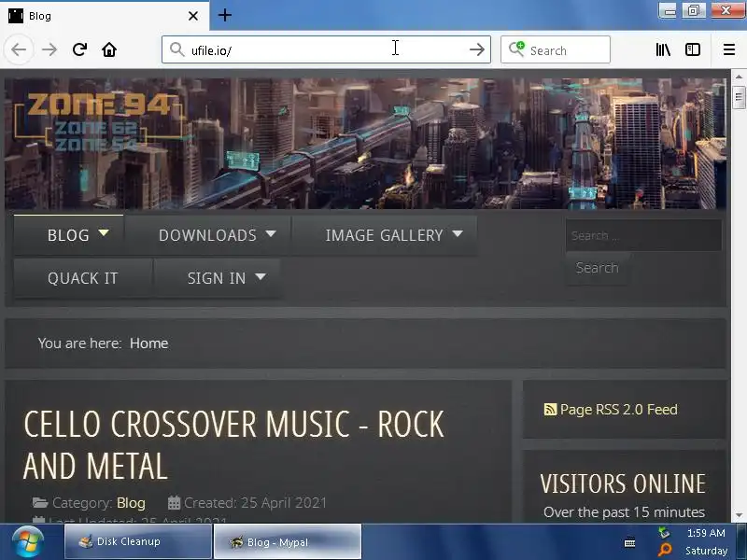Open the QUACK IT menu item

coord(83,278)
